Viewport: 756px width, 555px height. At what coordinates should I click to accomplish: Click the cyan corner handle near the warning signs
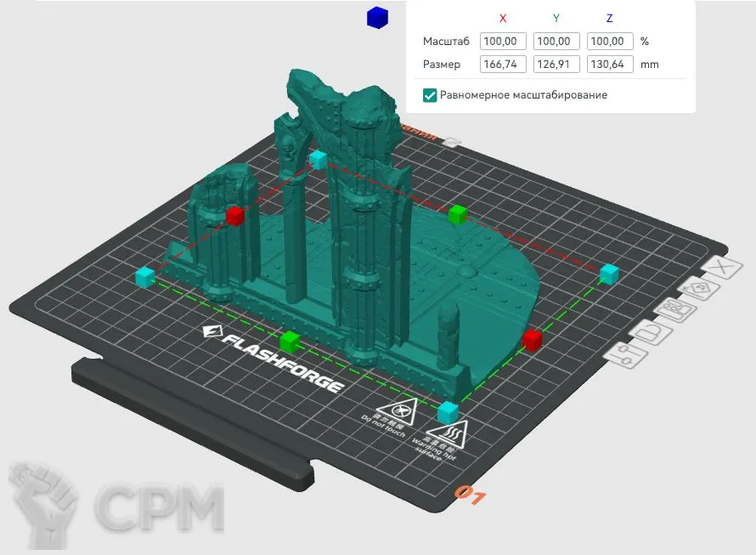pos(448,411)
